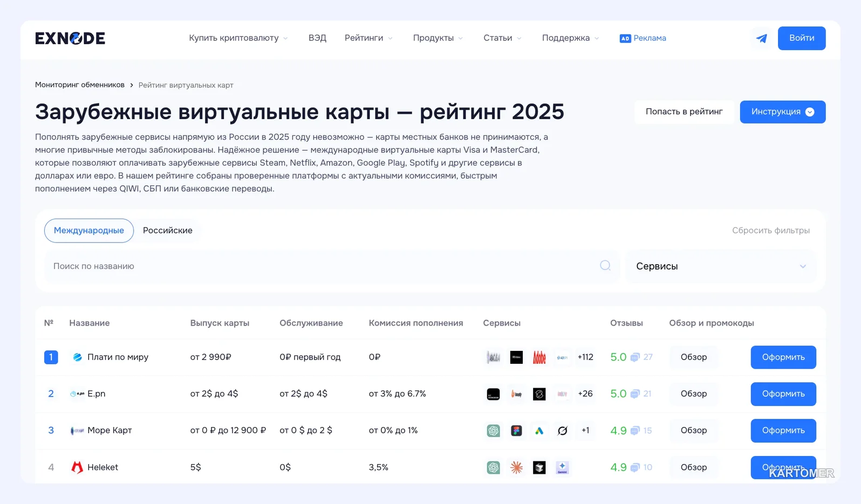This screenshot has height=504, width=861.
Task: Show more services via +26 badge
Action: pyautogui.click(x=585, y=394)
